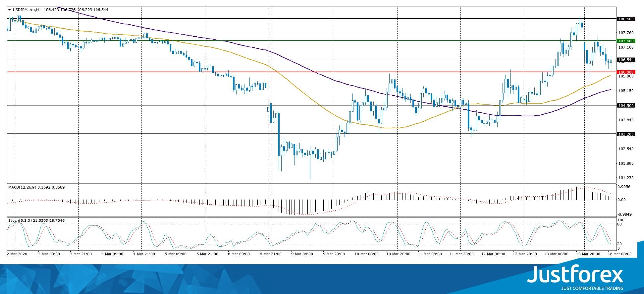Viewport: 644px width, 294px height.
Task: Click the 4 Mar 09:00 time label
Action: point(112,254)
